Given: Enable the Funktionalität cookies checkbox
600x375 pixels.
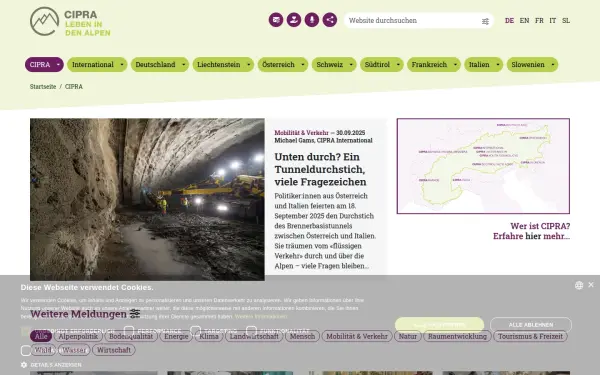Looking at the screenshot, I should [251, 331].
